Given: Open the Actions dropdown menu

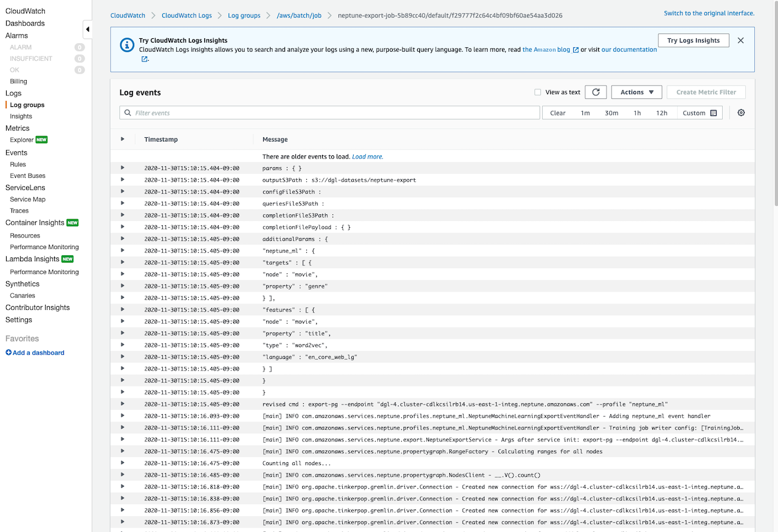Looking at the screenshot, I should point(636,92).
